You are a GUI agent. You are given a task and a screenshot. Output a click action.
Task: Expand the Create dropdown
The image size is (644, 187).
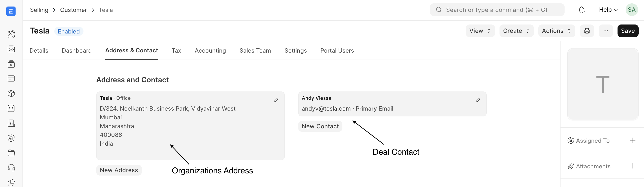tap(516, 31)
